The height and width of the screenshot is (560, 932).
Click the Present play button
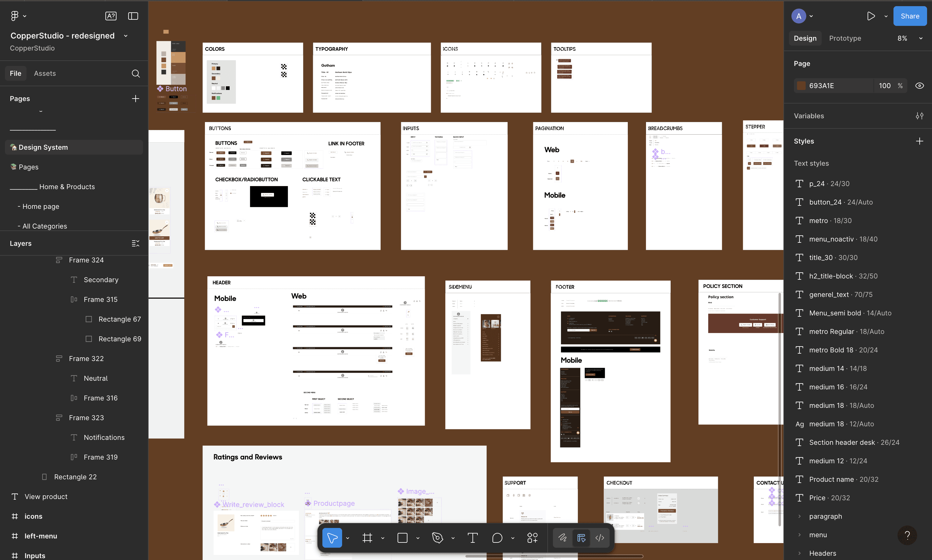(871, 16)
